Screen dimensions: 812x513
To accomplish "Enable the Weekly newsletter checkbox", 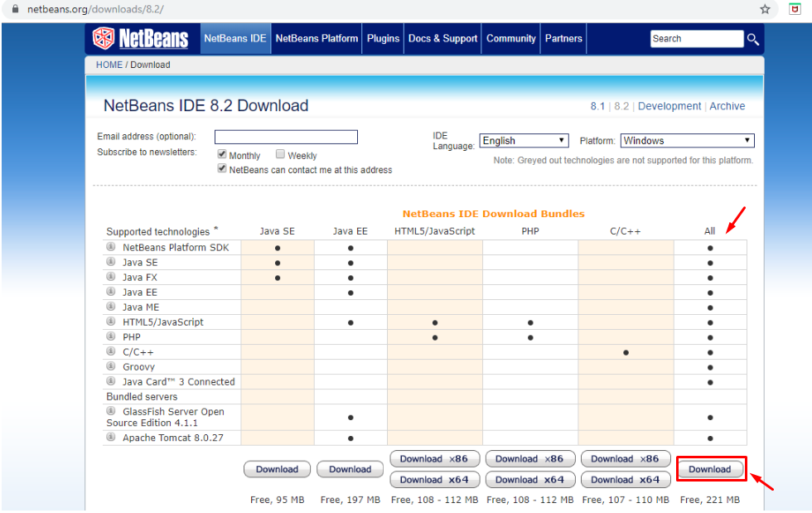I will point(280,154).
